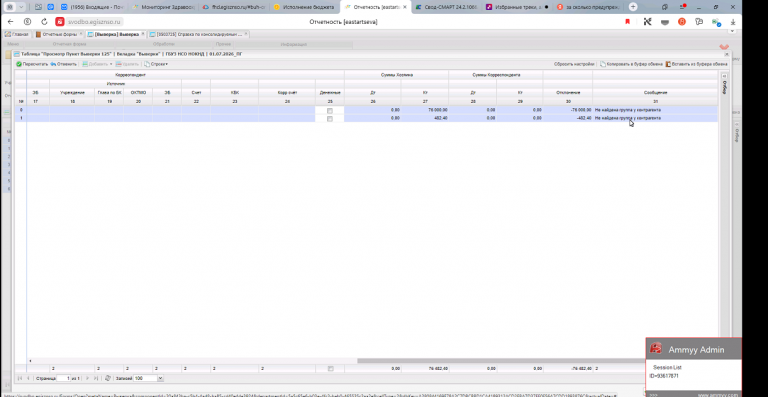The height and width of the screenshot is (397, 768).
Task: Click the green Пересчитать recalculate icon
Action: (x=19, y=64)
